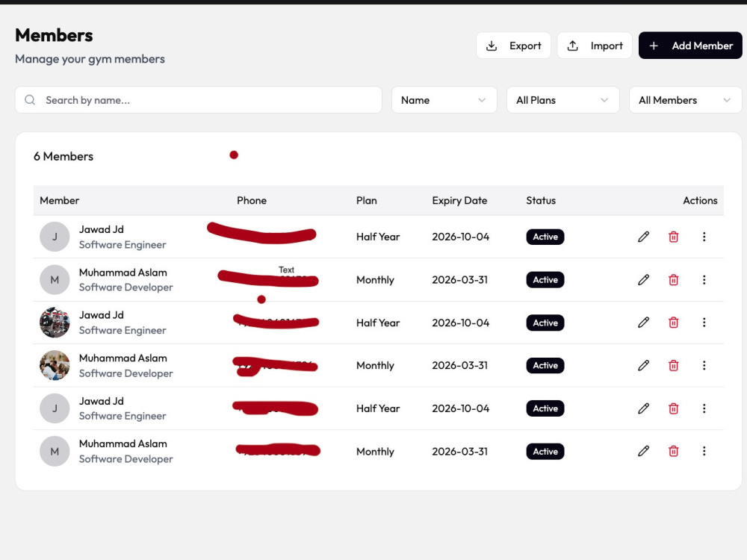
Task: Click the Status column header
Action: tap(541, 200)
